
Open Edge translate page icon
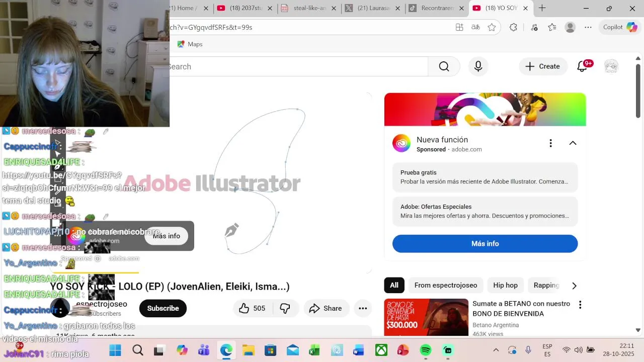coord(475,27)
